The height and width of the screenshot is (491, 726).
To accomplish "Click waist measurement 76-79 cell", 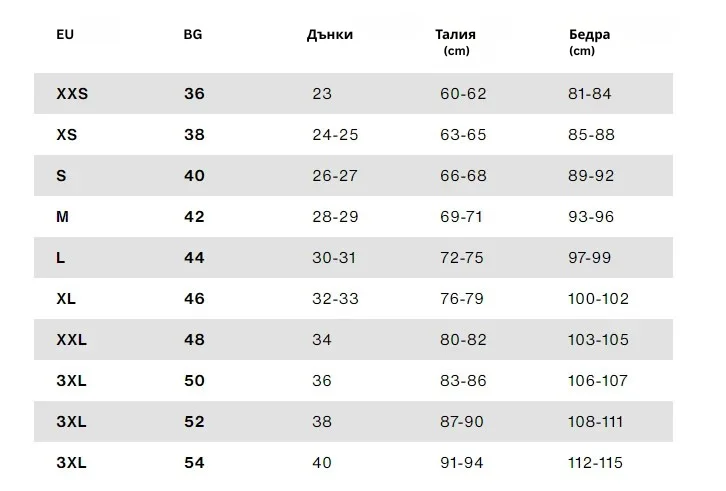I will [x=463, y=299].
